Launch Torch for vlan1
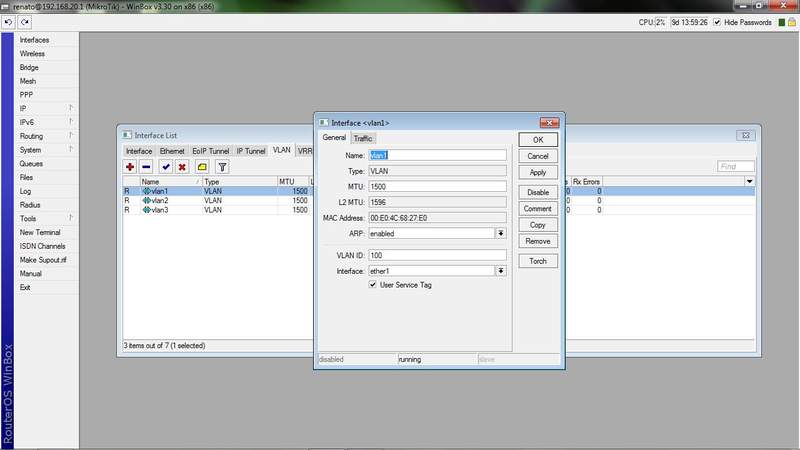Image resolution: width=800 pixels, height=450 pixels. [x=538, y=261]
